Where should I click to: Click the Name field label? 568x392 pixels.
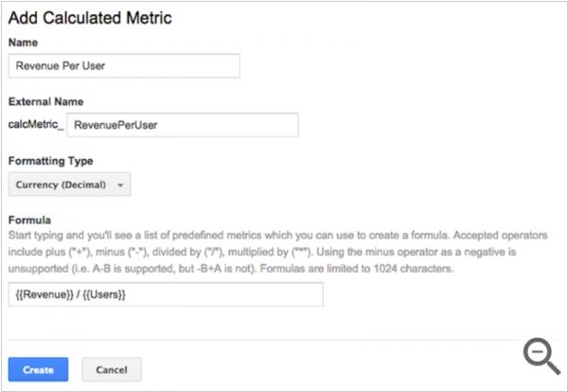click(23, 43)
